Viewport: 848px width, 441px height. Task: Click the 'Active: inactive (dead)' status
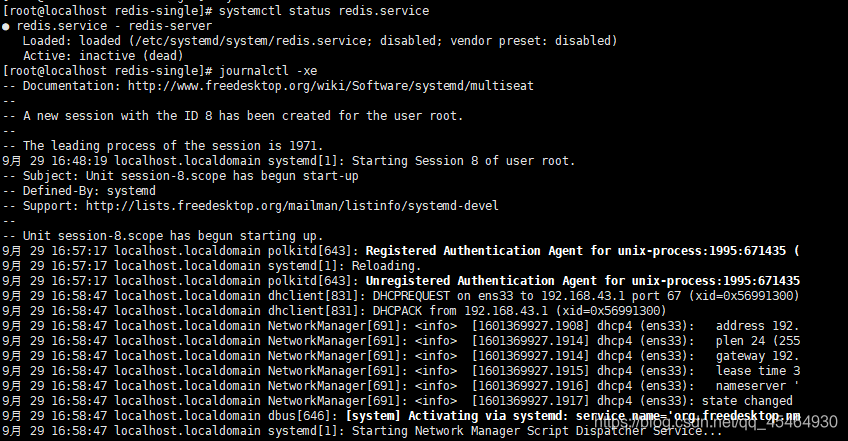(x=103, y=56)
